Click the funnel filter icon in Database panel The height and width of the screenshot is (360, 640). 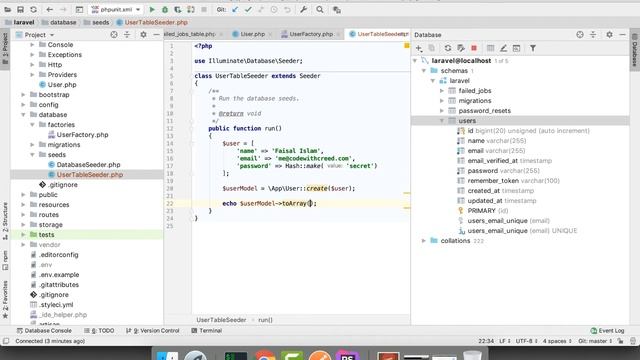coord(533,48)
